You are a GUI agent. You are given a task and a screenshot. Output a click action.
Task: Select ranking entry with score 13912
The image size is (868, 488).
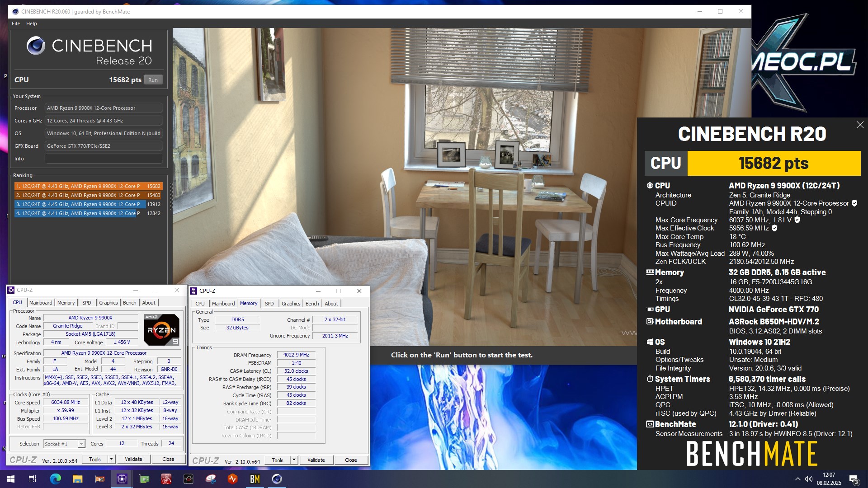click(x=88, y=204)
